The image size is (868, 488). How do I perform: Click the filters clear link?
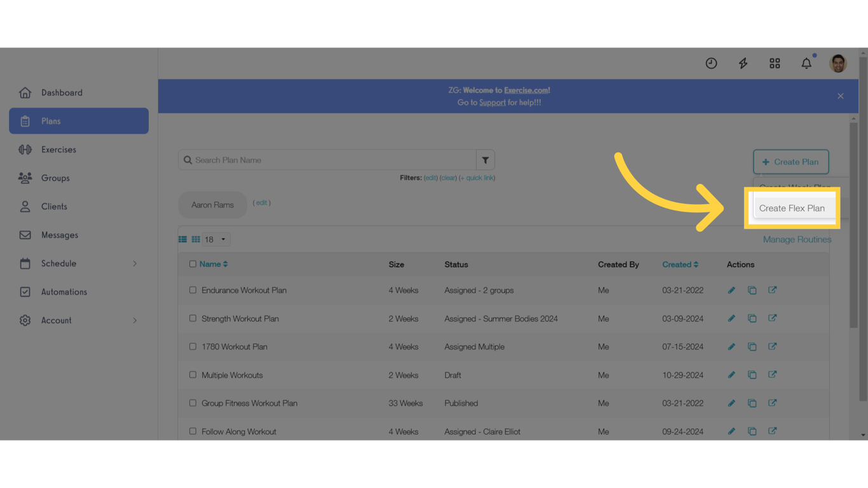[x=449, y=178]
